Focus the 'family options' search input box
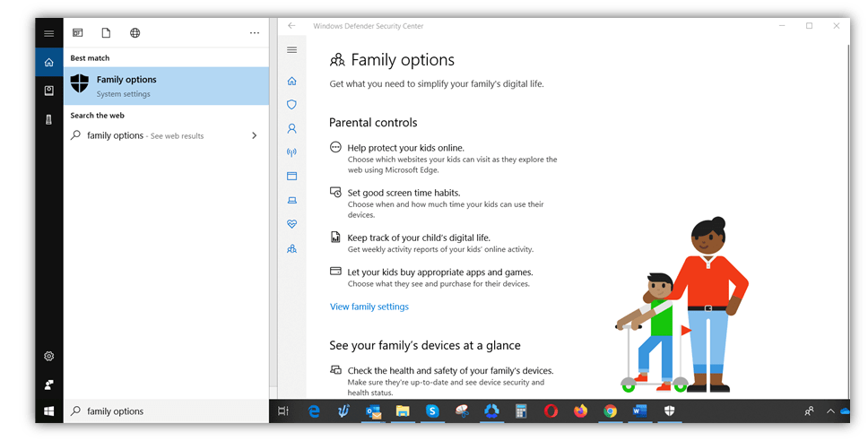 [167, 411]
